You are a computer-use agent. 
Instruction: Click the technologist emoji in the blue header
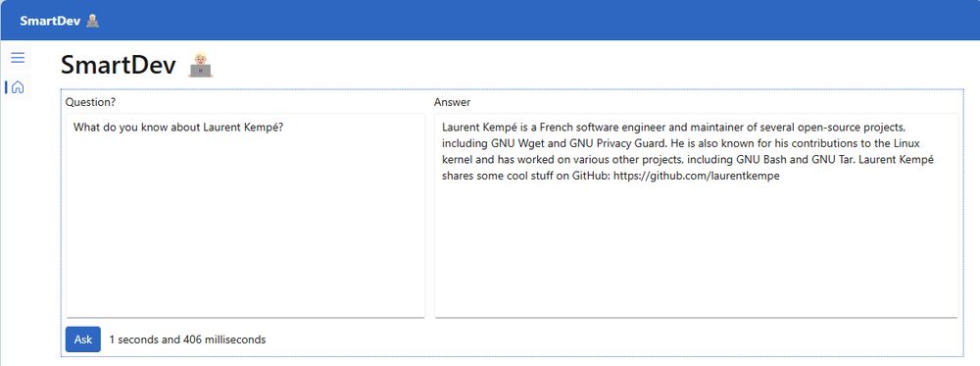click(92, 21)
